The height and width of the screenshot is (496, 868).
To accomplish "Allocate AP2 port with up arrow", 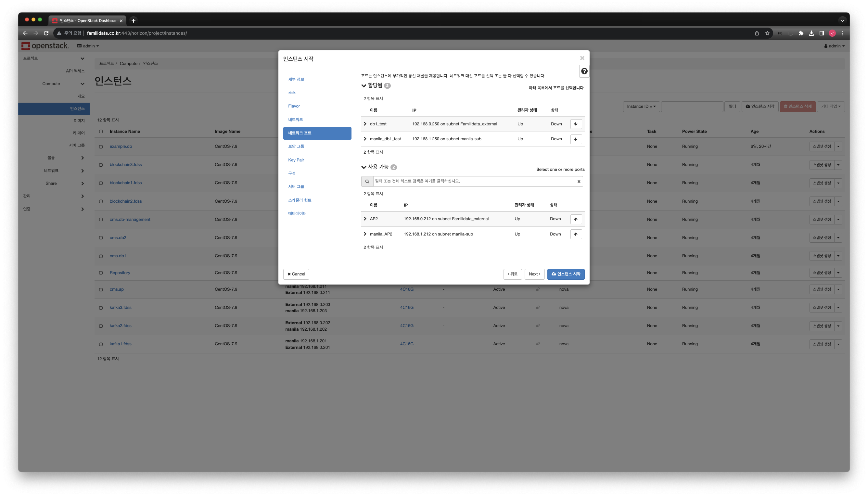I will coord(576,219).
